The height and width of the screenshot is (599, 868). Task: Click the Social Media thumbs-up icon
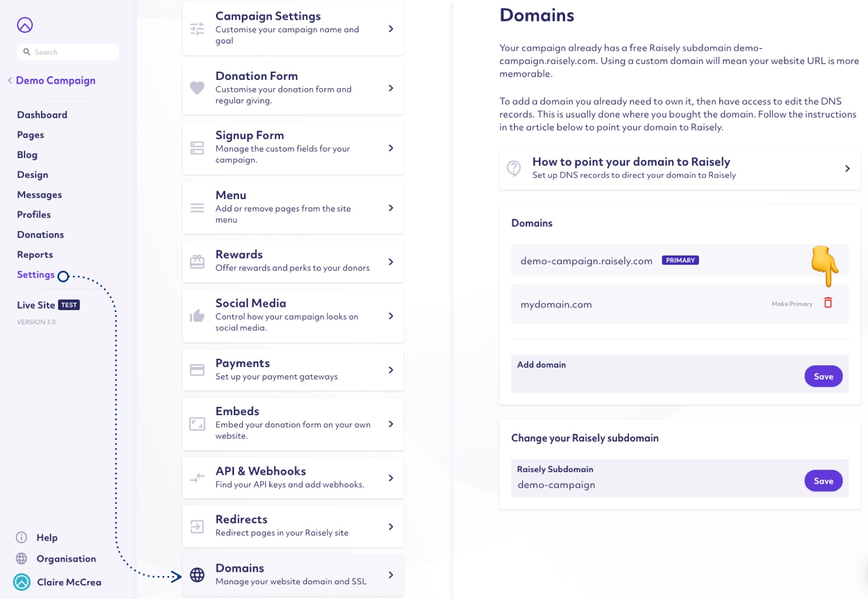197,316
